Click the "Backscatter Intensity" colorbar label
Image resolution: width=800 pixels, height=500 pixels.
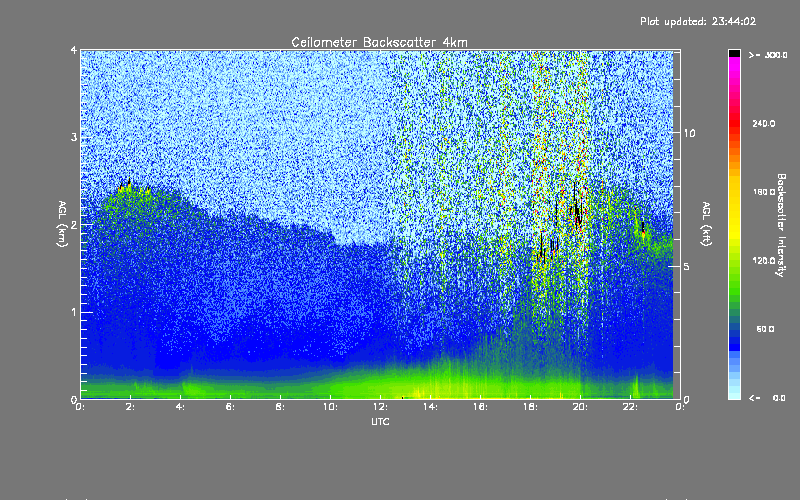click(x=781, y=225)
